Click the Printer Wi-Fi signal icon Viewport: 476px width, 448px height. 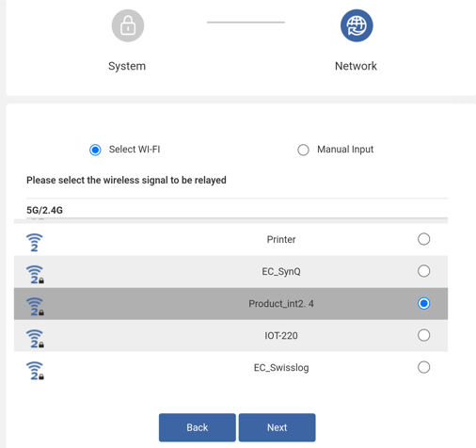(34, 243)
